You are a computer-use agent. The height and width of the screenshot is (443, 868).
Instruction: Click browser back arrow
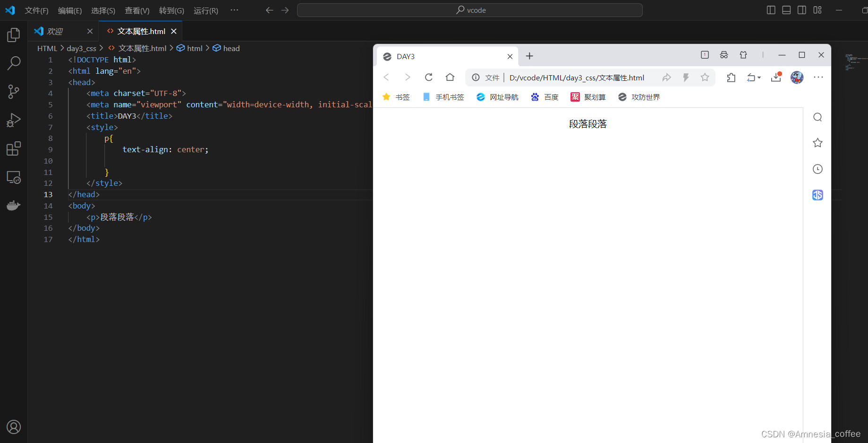386,77
